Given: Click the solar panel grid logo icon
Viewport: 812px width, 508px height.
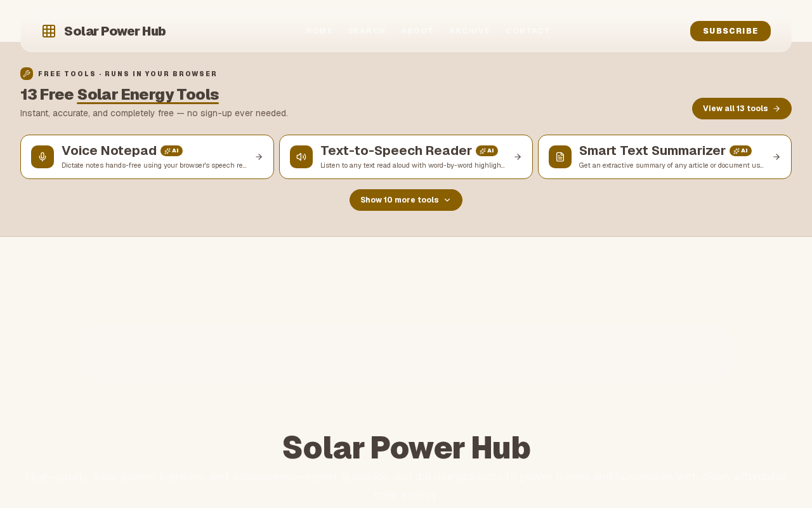Looking at the screenshot, I should click(x=49, y=31).
